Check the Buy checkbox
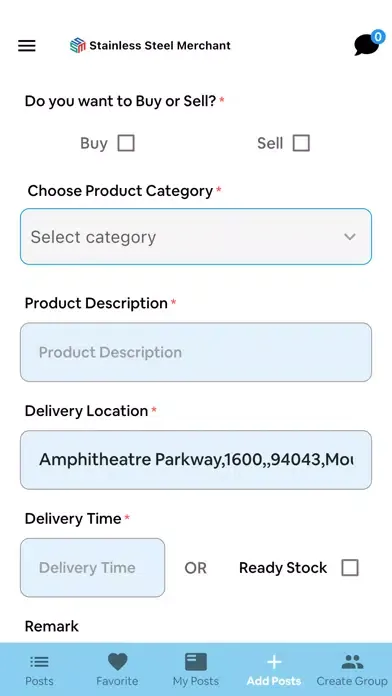 tap(126, 143)
